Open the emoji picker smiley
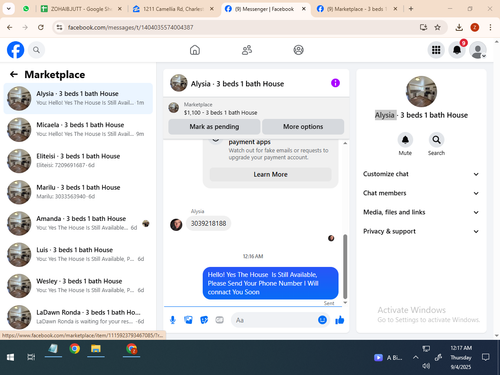Viewport: 500px width, 375px height. pyautogui.click(x=322, y=320)
